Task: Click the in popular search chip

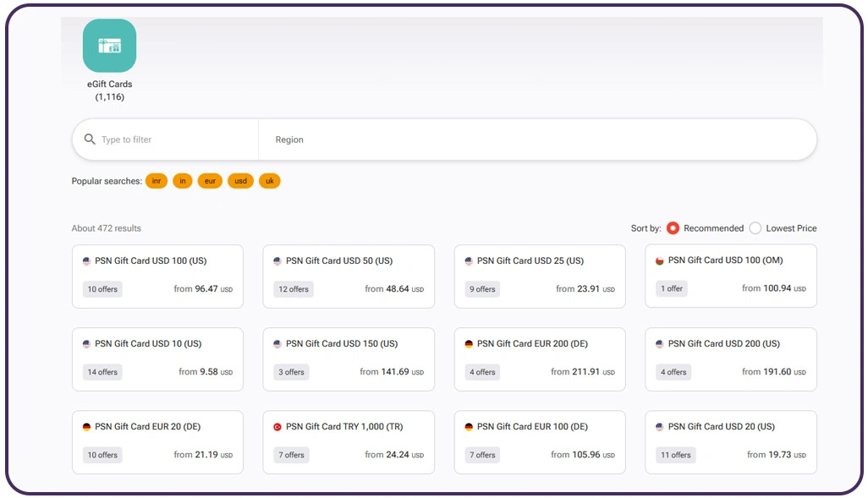Action: coord(183,180)
